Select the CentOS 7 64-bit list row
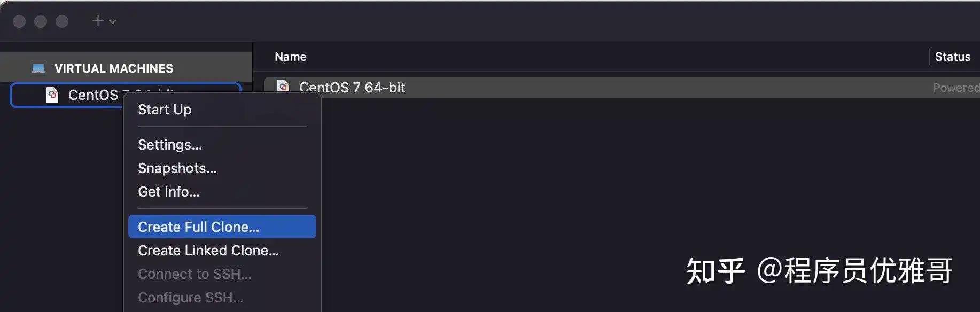The image size is (980, 312). (x=622, y=87)
